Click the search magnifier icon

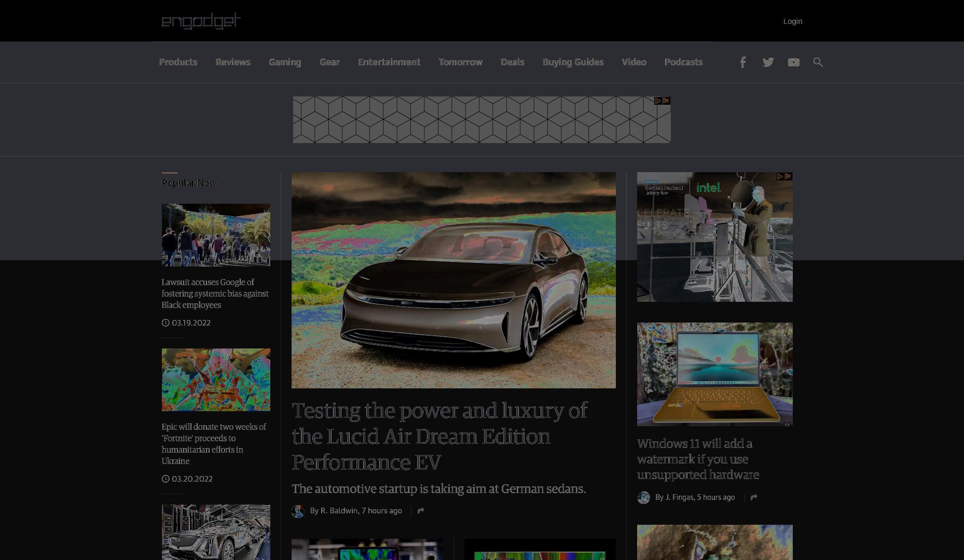(818, 62)
